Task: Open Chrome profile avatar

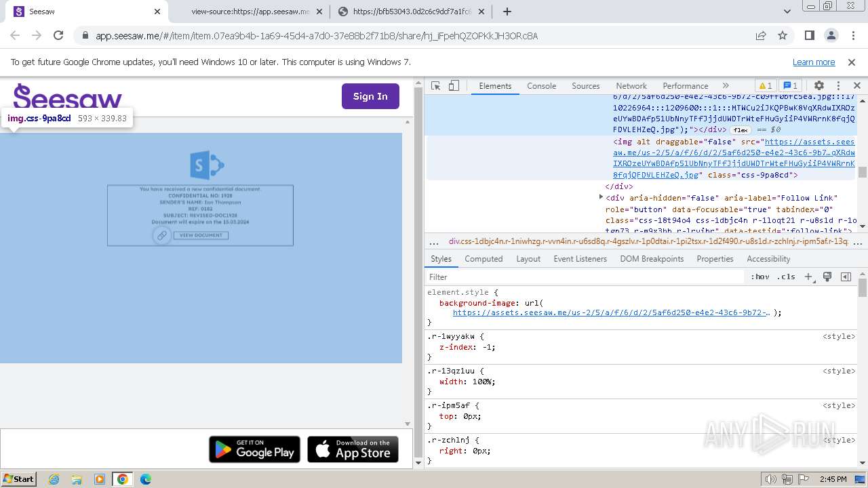Action: 831,35
